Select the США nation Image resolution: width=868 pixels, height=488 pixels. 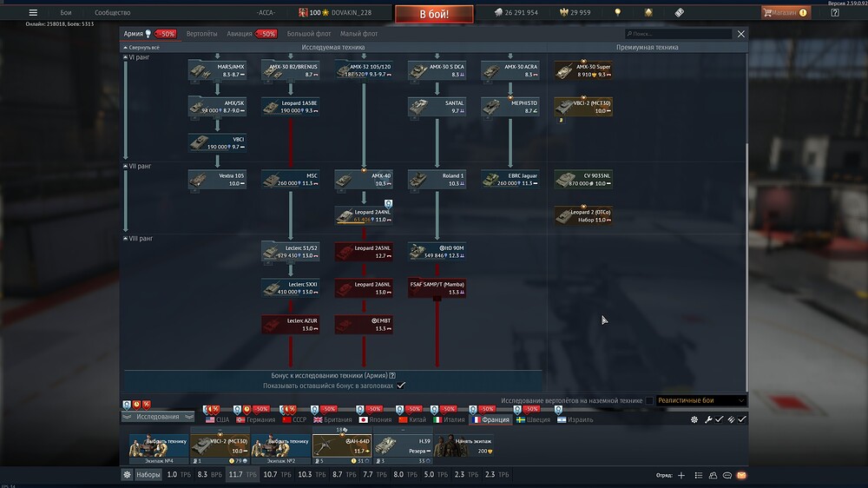217,420
